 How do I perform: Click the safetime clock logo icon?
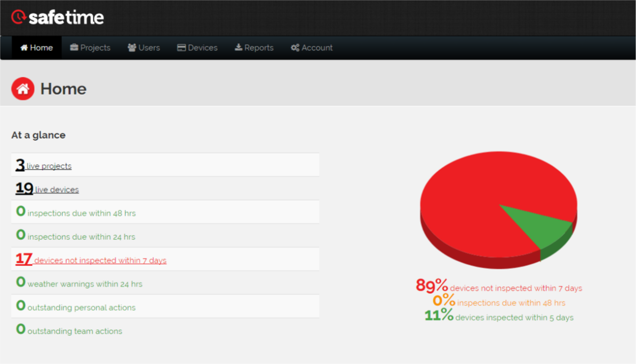click(x=19, y=17)
